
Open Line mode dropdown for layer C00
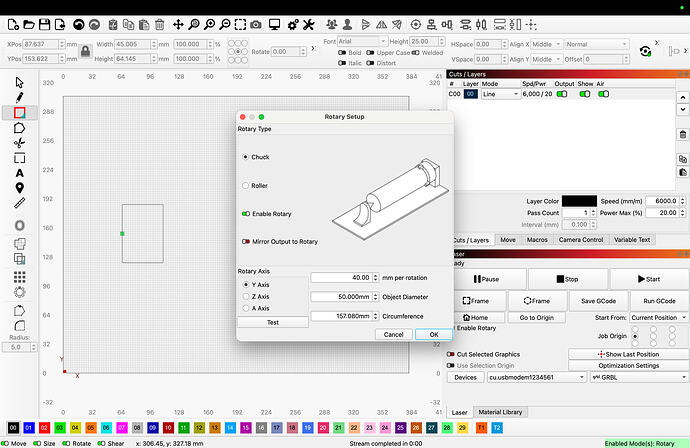click(501, 94)
